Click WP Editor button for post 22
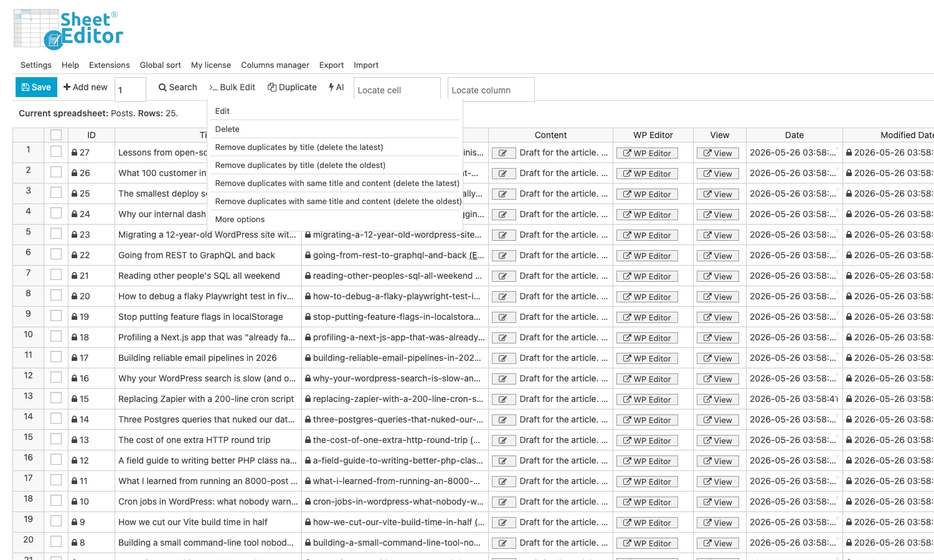The image size is (934, 560). pyautogui.click(x=647, y=256)
